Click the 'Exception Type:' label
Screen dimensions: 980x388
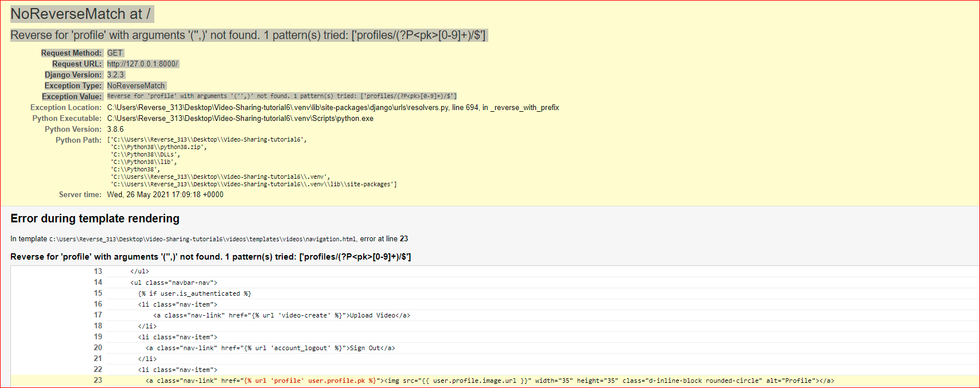[x=73, y=85]
